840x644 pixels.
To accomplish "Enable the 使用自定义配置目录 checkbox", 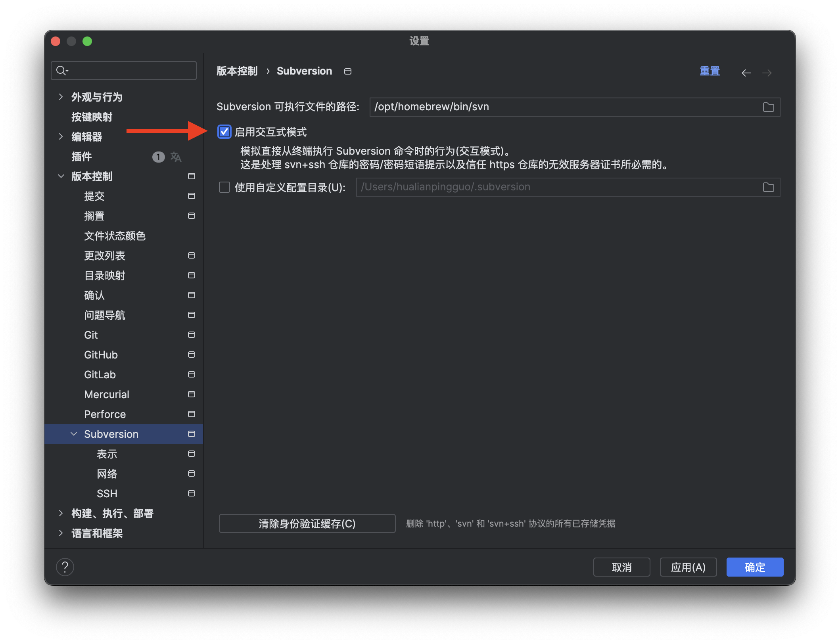I will coord(224,187).
